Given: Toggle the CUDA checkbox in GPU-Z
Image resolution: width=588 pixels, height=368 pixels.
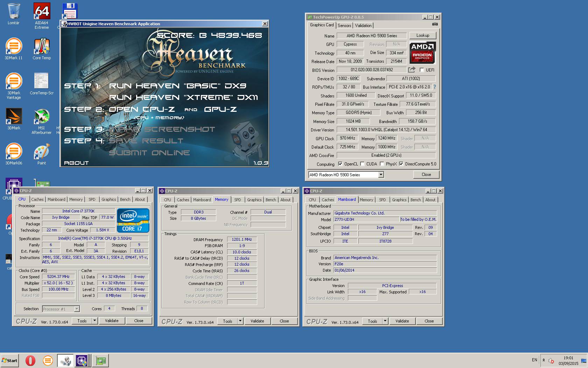Looking at the screenshot, I should [362, 164].
